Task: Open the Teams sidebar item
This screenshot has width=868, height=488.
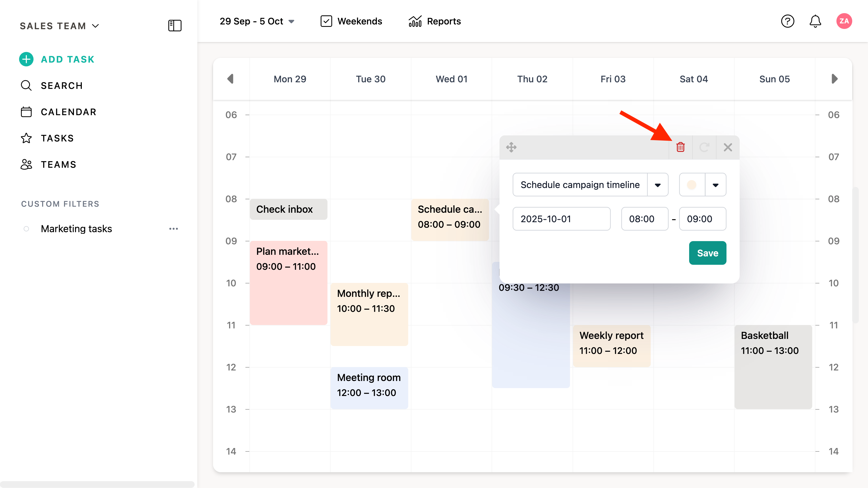Action: 58,164
